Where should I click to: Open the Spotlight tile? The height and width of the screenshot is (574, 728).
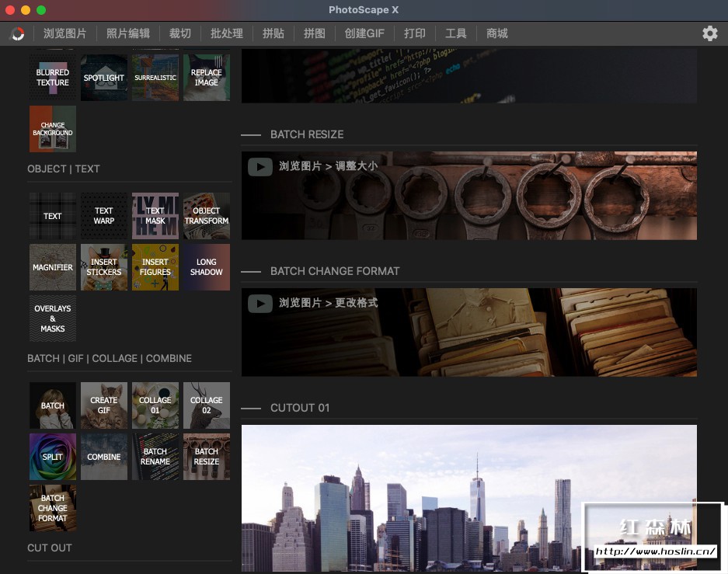click(x=104, y=78)
